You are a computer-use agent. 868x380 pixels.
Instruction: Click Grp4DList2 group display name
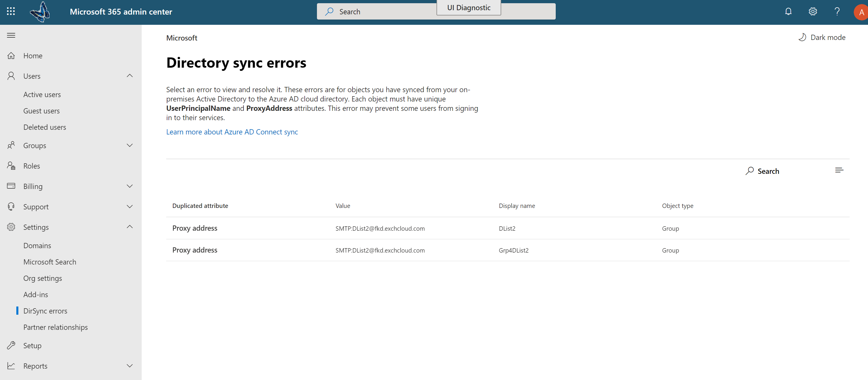513,250
